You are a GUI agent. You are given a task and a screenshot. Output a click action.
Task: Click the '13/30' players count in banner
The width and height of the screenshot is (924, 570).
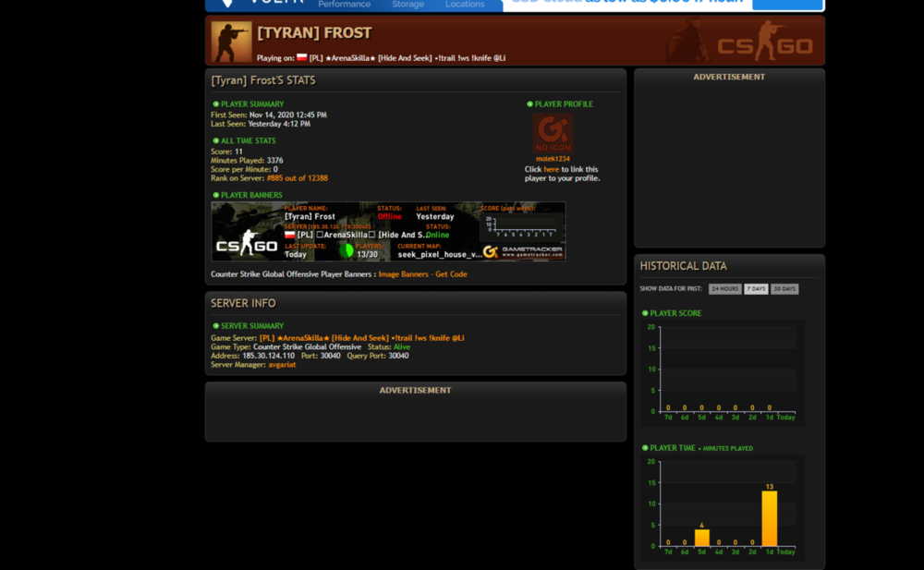tap(367, 255)
